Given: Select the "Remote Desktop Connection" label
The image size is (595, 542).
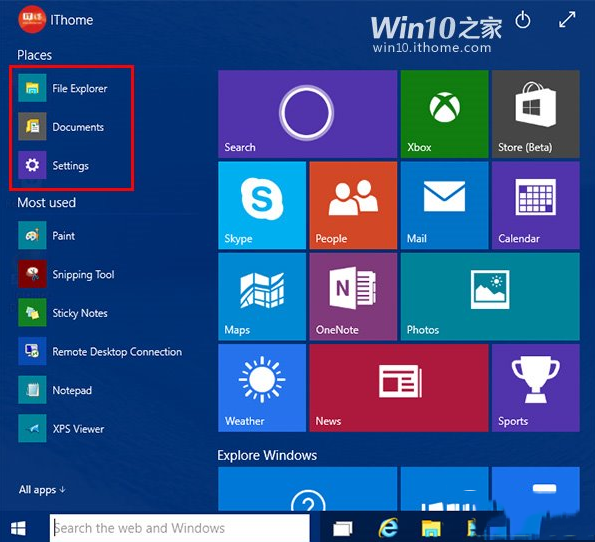Looking at the screenshot, I should (117, 351).
